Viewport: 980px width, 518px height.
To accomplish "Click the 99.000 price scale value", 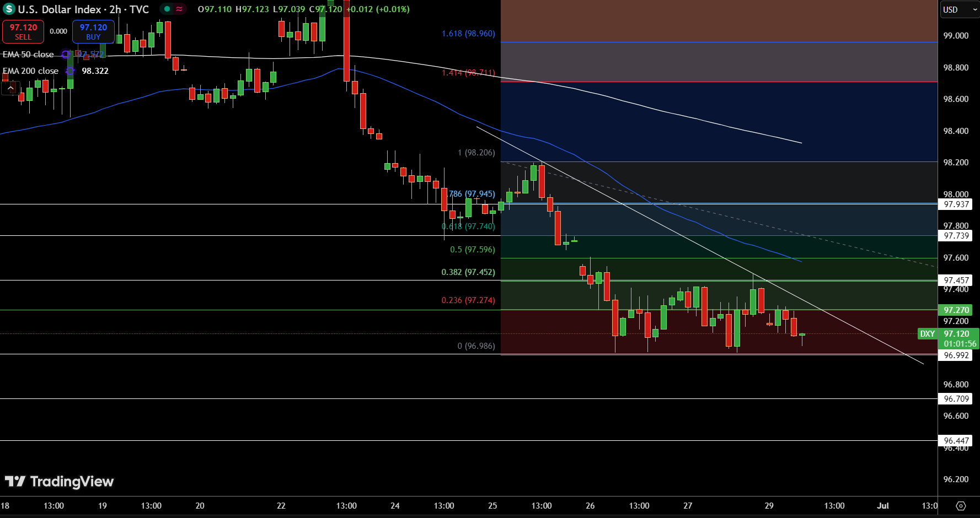I will coord(956,36).
